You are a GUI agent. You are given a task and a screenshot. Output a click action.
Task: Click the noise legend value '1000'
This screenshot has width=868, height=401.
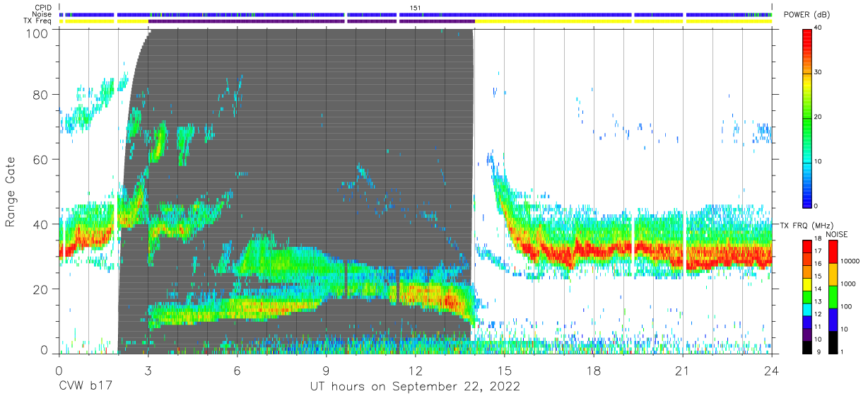848,284
